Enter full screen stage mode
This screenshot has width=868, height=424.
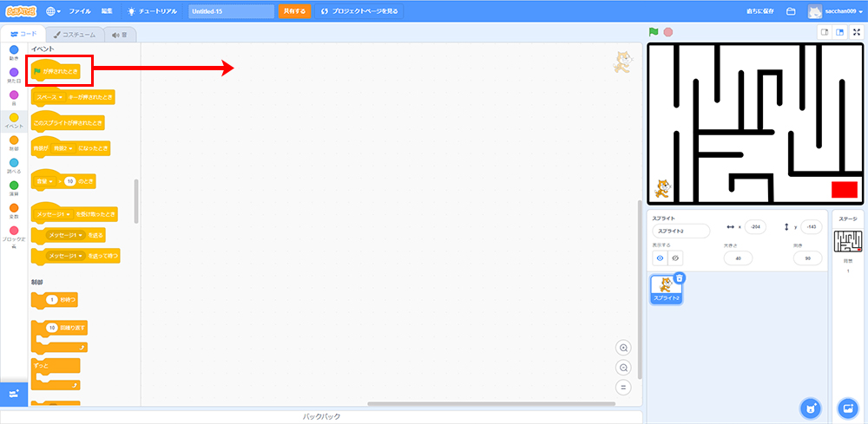point(857,32)
